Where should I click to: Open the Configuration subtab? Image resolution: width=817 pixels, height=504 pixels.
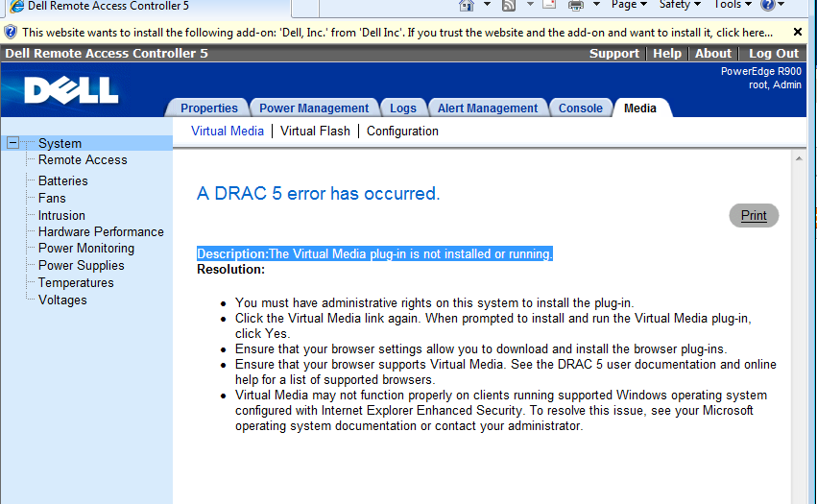[x=402, y=132]
